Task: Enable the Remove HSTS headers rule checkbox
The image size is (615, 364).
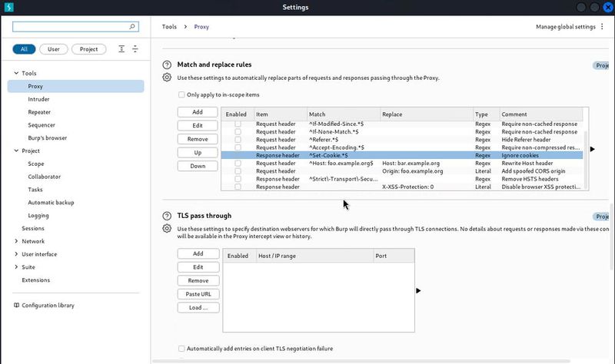Action: [x=238, y=179]
